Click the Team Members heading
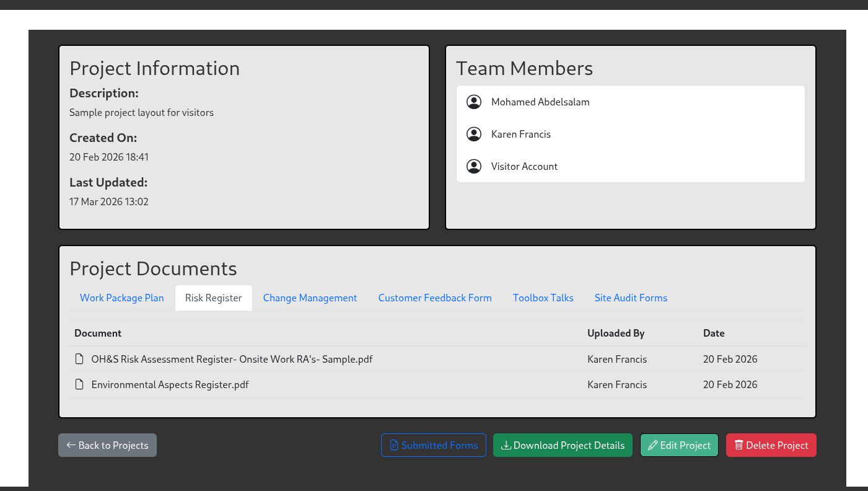 [x=524, y=68]
